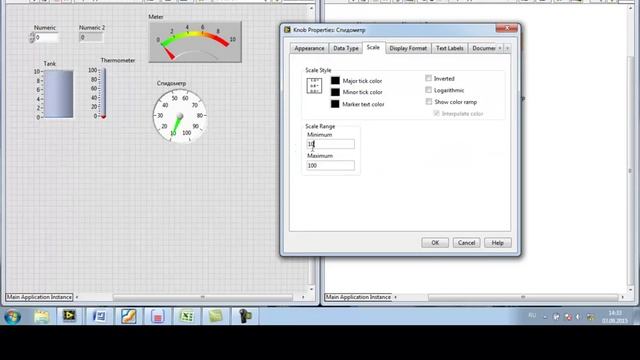Image resolution: width=640 pixels, height=360 pixels.
Task: Open the Documentation tab
Action: [x=483, y=48]
